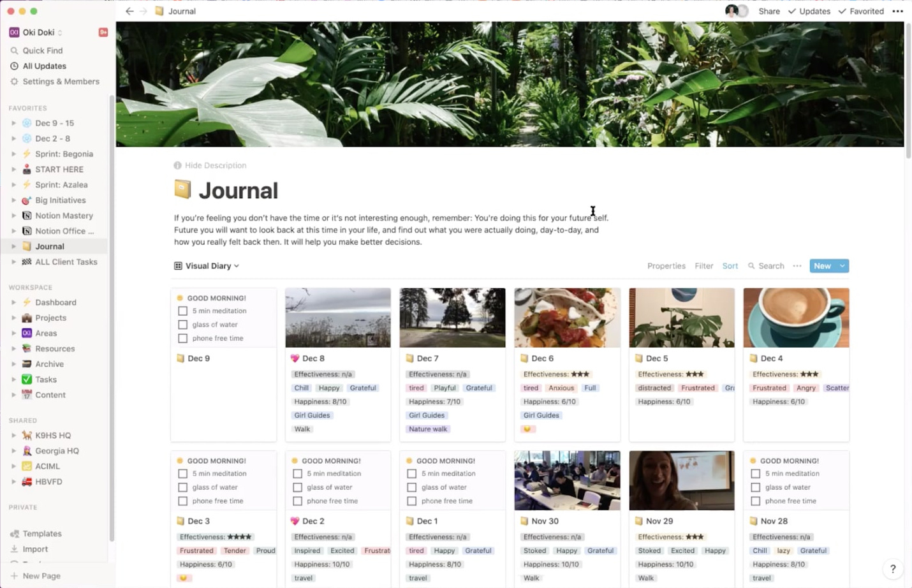Click the red notification badge in sidebar
Image resolution: width=912 pixels, height=588 pixels.
point(103,32)
